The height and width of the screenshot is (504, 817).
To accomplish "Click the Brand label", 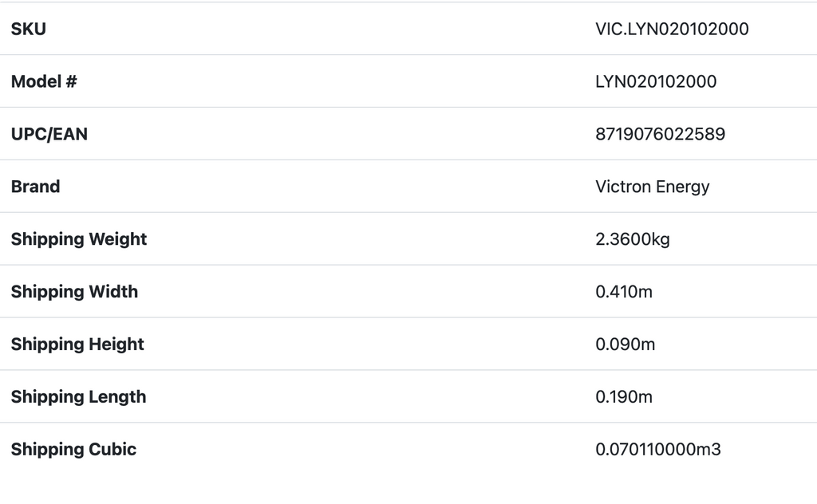I will (x=36, y=187).
